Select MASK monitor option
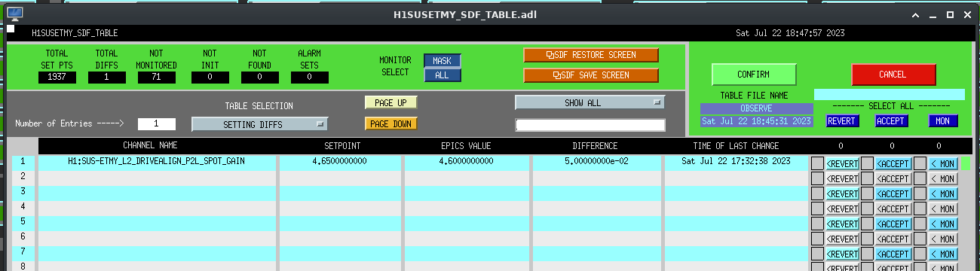Viewport: 980px width, 271px height. [442, 61]
